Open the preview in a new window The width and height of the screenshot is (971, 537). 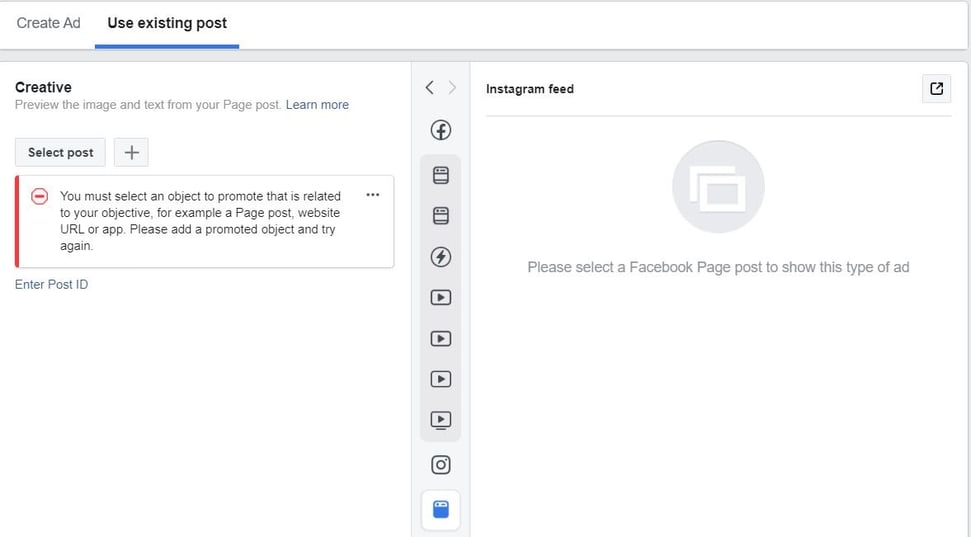click(x=936, y=88)
